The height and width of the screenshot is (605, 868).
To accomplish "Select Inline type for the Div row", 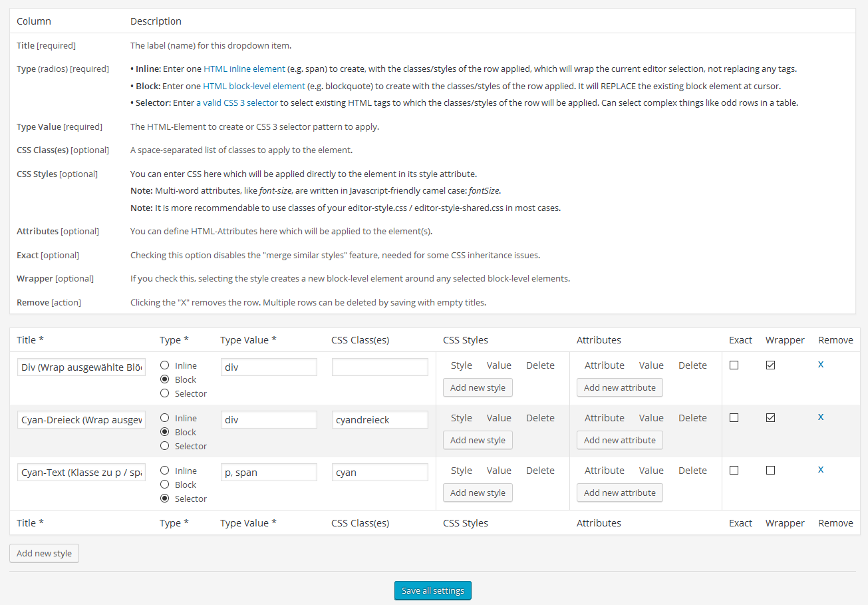I will click(x=164, y=365).
